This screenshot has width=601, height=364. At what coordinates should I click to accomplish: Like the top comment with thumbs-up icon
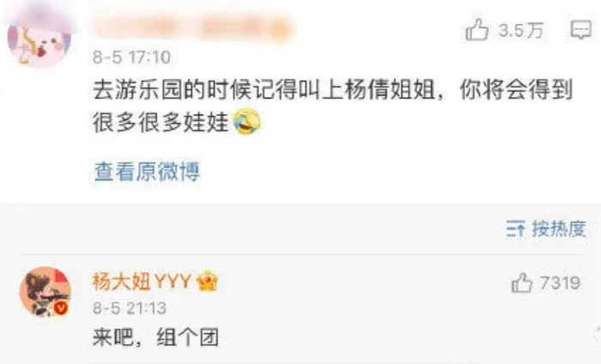pos(477,29)
